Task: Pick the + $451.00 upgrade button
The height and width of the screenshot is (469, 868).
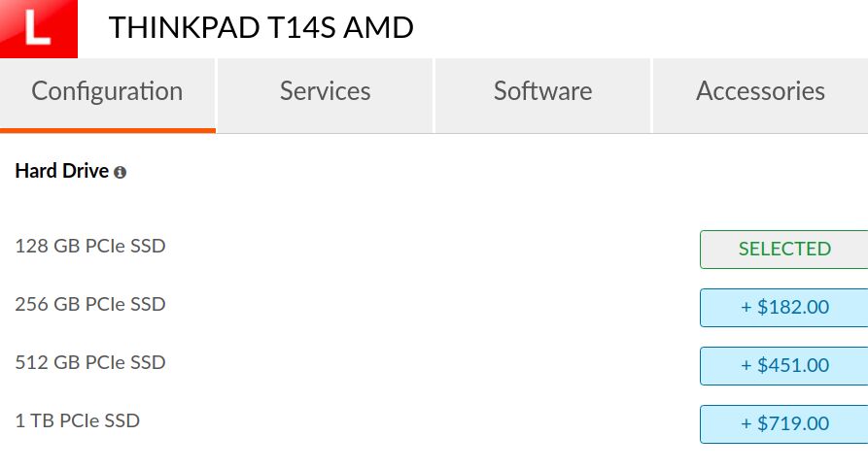Action: point(783,365)
